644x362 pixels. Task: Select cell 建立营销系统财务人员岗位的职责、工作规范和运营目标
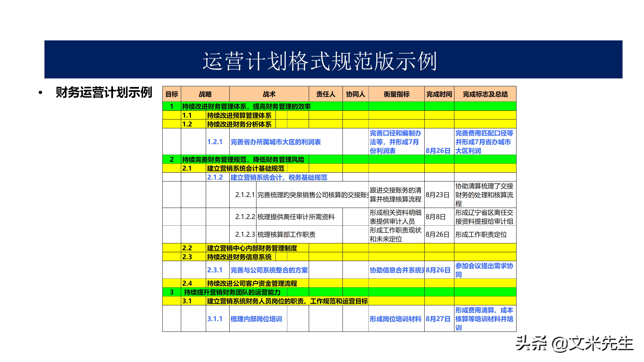click(287, 301)
